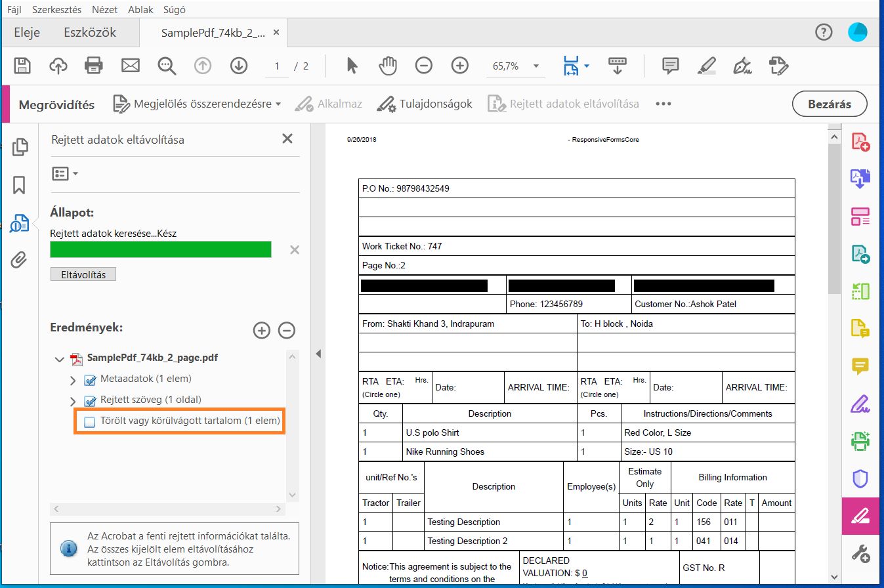The width and height of the screenshot is (884, 588).
Task: Open the Bookmarks side panel
Action: (x=20, y=185)
